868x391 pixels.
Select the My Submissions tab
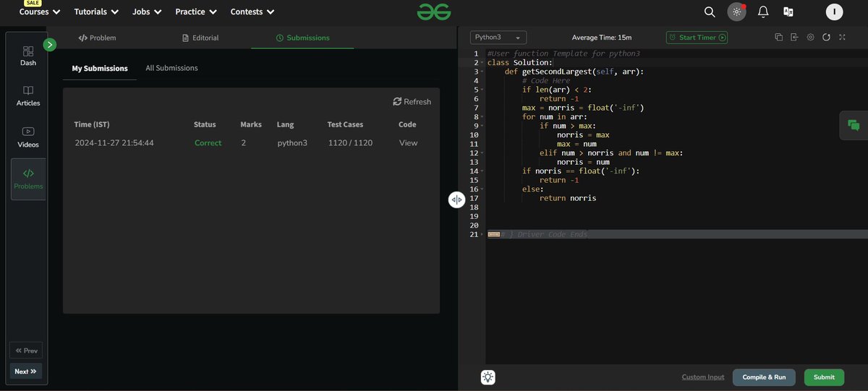pos(100,69)
